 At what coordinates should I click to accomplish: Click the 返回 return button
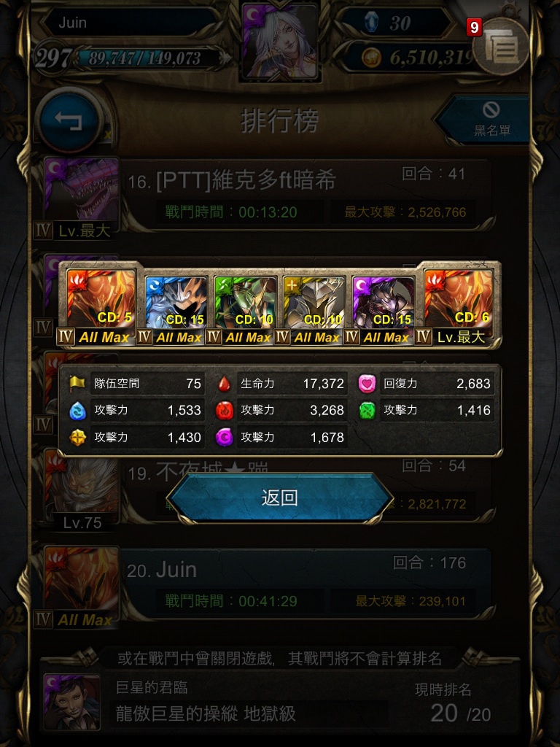click(x=279, y=498)
